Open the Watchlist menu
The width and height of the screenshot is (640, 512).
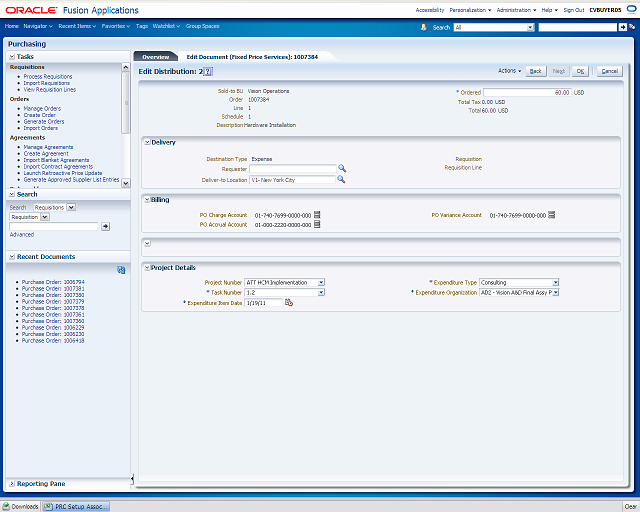(x=166, y=26)
